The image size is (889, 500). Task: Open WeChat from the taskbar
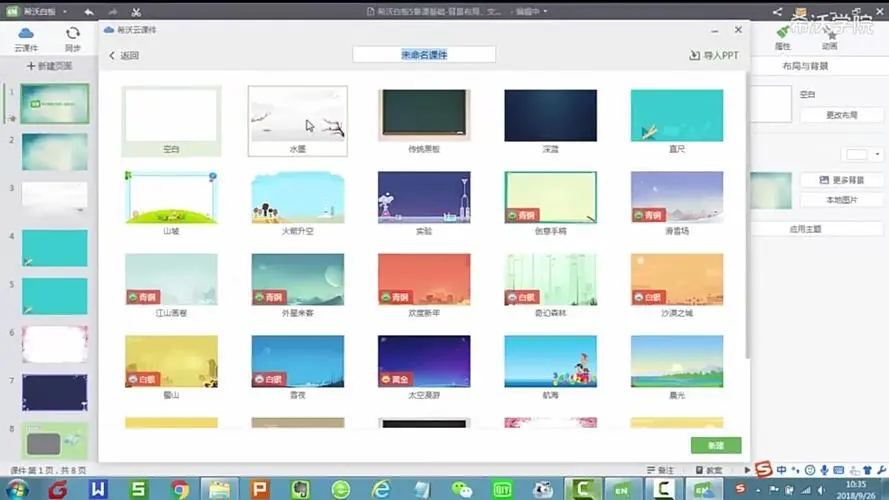[x=461, y=489]
